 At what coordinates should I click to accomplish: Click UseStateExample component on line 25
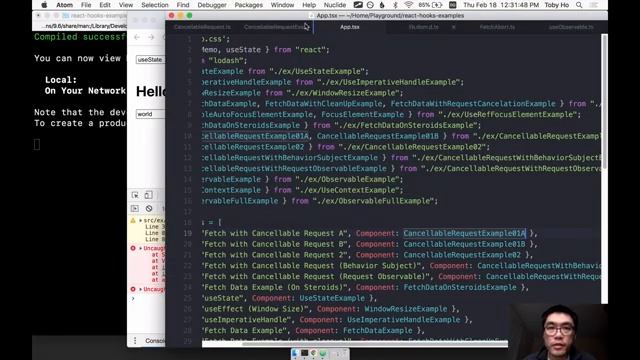click(332, 298)
